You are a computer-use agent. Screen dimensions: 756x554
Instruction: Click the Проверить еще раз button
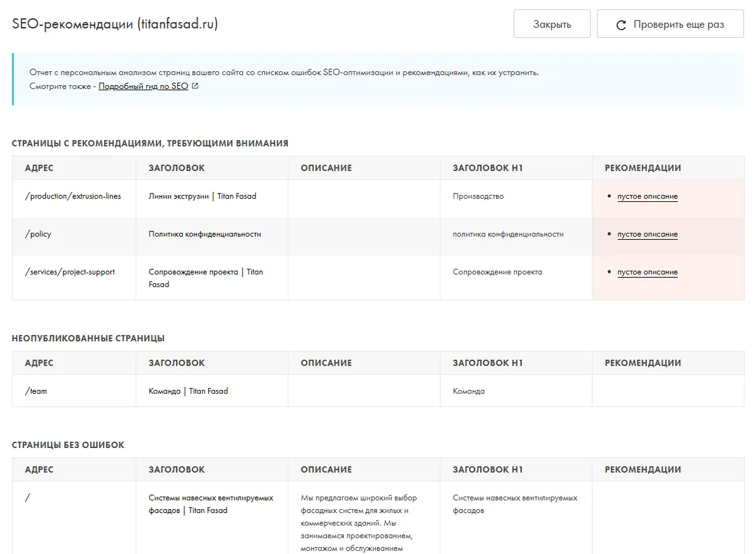click(x=670, y=23)
